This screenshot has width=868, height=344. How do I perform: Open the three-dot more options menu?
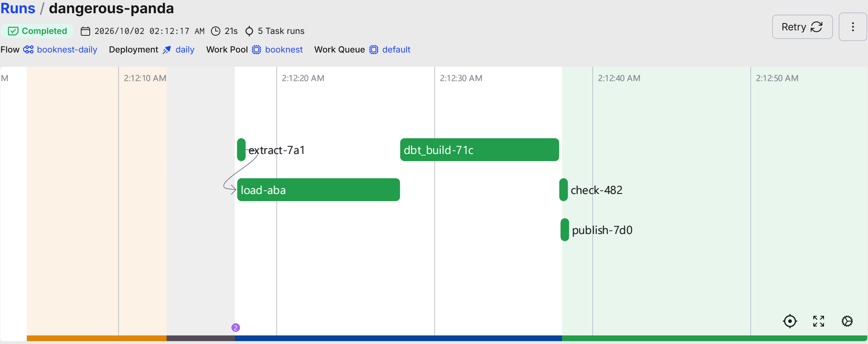(x=853, y=27)
